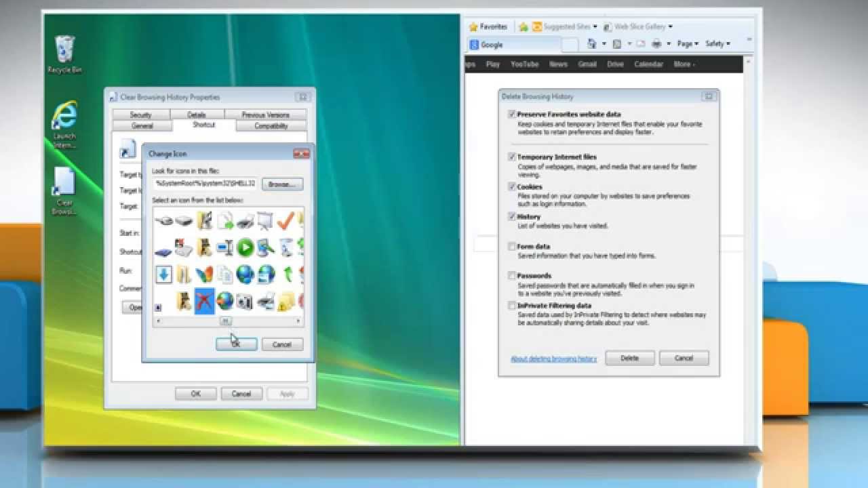Select the globe with monitor overlay icon
Screen dimensions: 868x488
coord(267,274)
